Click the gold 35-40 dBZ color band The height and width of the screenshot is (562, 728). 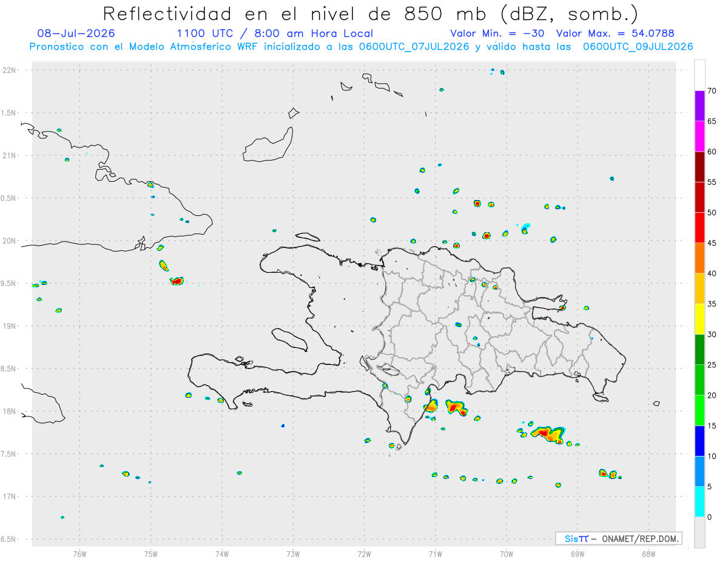[x=699, y=289]
